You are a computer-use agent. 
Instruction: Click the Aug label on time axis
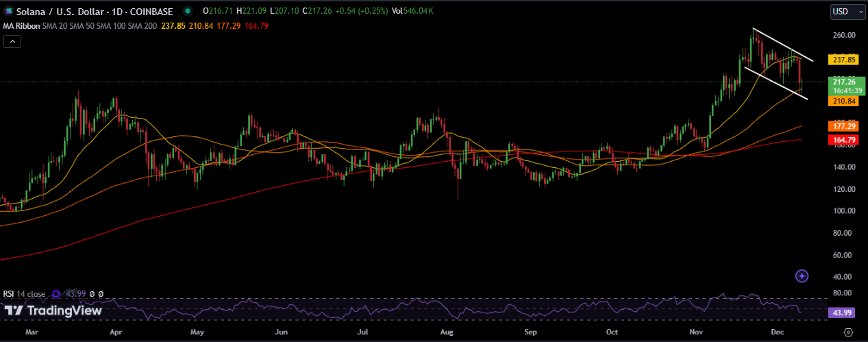point(447,332)
